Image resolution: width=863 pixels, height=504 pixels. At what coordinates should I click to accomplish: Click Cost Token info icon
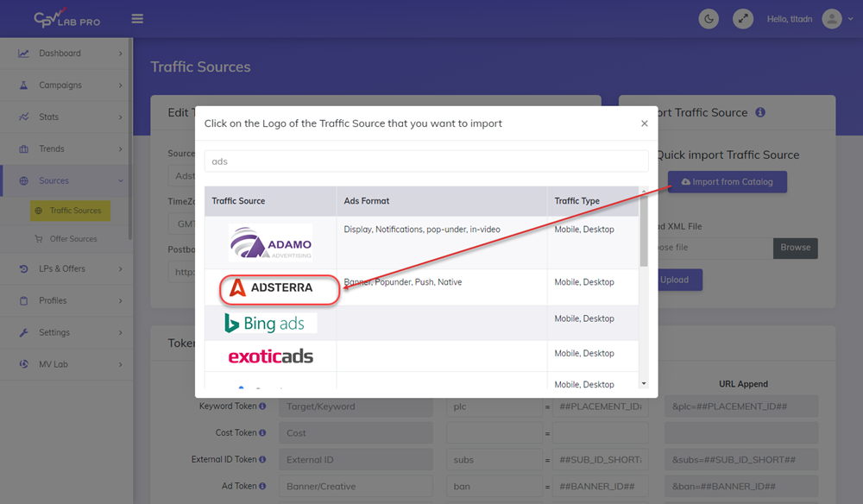coord(262,433)
